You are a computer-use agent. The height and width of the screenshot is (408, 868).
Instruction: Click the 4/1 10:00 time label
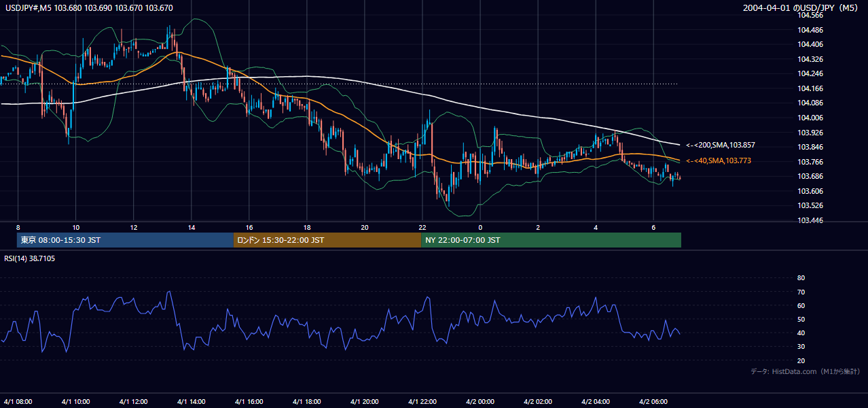(x=76, y=402)
